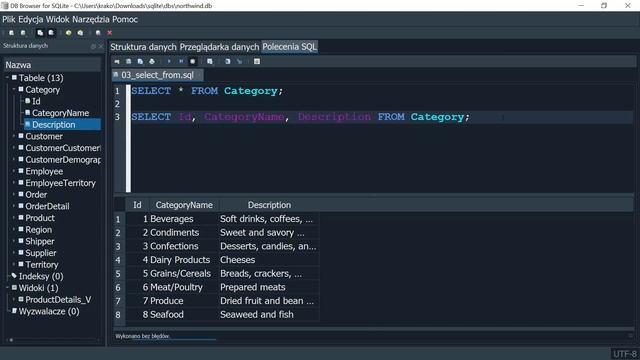
Task: Float the Struktura danych dock panel
Action: coord(93,46)
